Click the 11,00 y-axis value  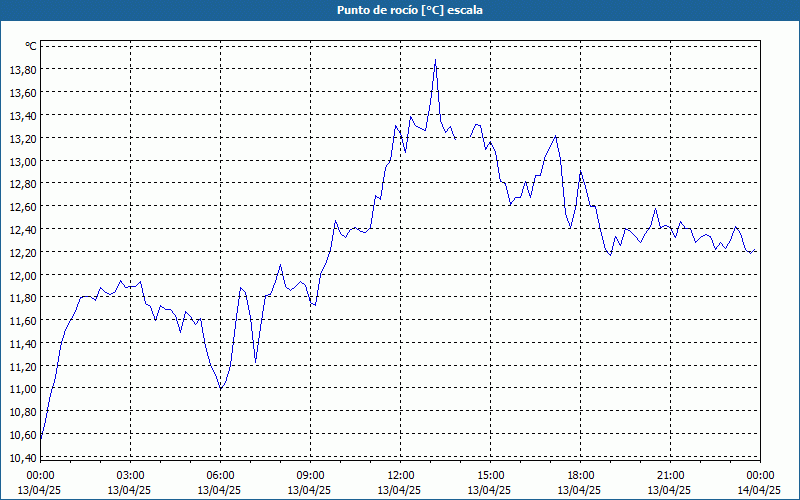click(x=23, y=390)
